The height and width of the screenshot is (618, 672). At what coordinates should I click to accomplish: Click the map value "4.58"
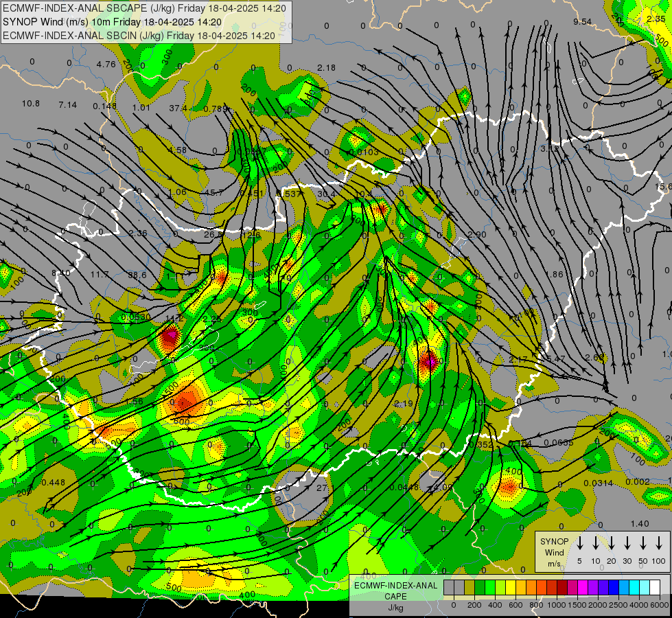click(177, 150)
